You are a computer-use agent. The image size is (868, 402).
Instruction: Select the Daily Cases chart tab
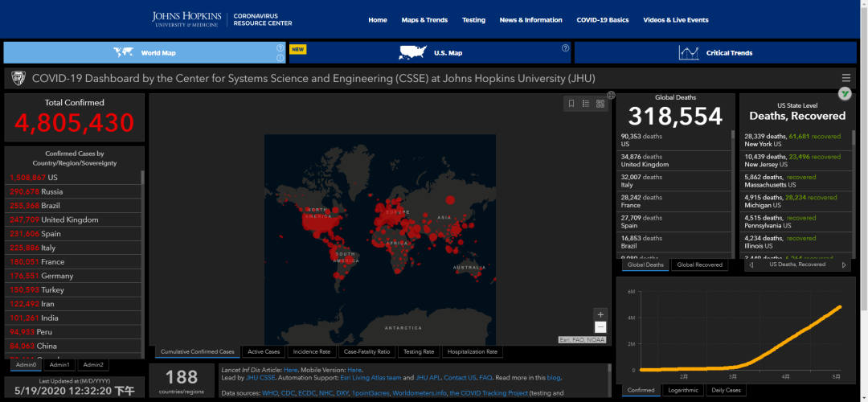725,391
